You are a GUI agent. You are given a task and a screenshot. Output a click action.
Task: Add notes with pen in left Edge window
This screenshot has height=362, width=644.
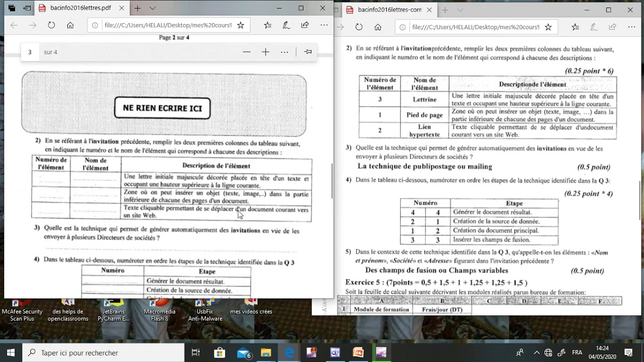point(286,25)
